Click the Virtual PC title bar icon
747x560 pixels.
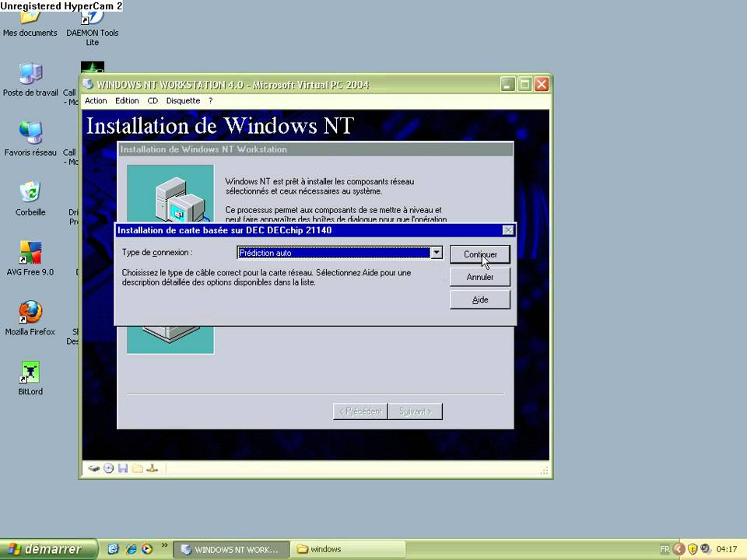[88, 84]
